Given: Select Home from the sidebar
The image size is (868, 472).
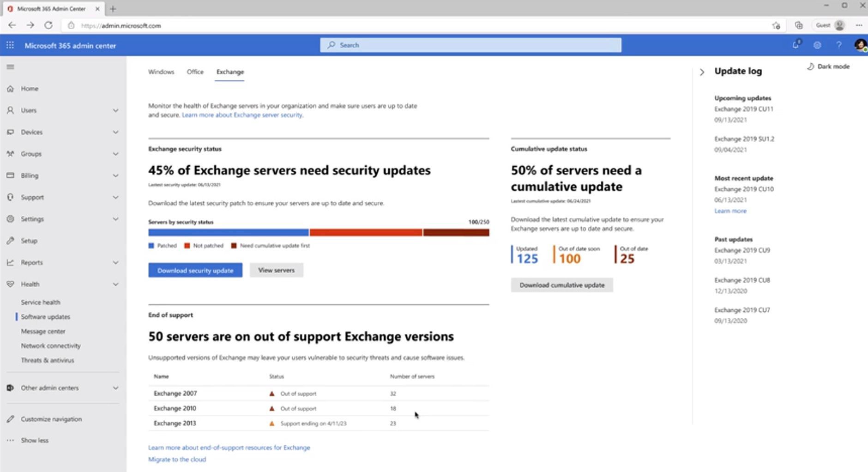Looking at the screenshot, I should coord(29,88).
